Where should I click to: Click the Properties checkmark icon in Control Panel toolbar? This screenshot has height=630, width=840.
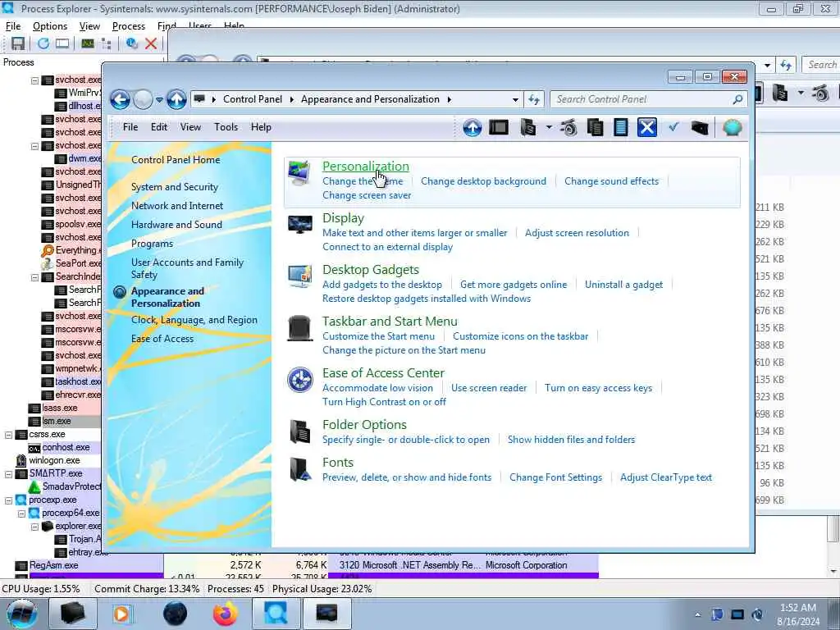674,127
